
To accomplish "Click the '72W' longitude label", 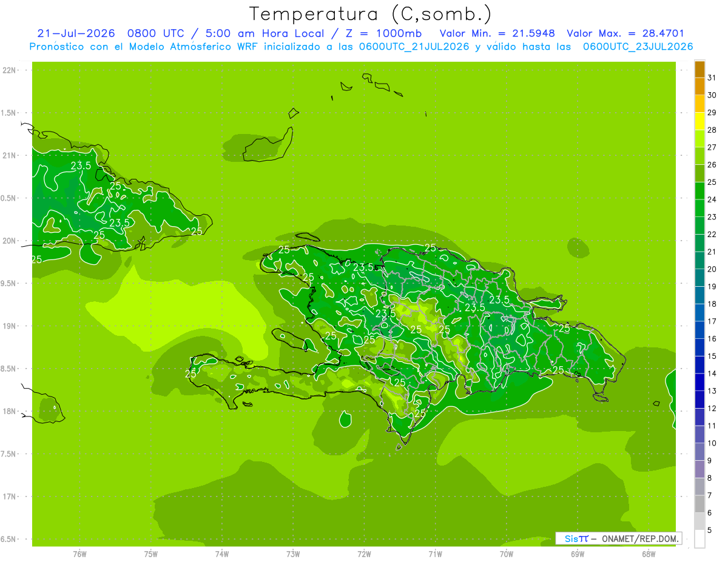I will (364, 554).
